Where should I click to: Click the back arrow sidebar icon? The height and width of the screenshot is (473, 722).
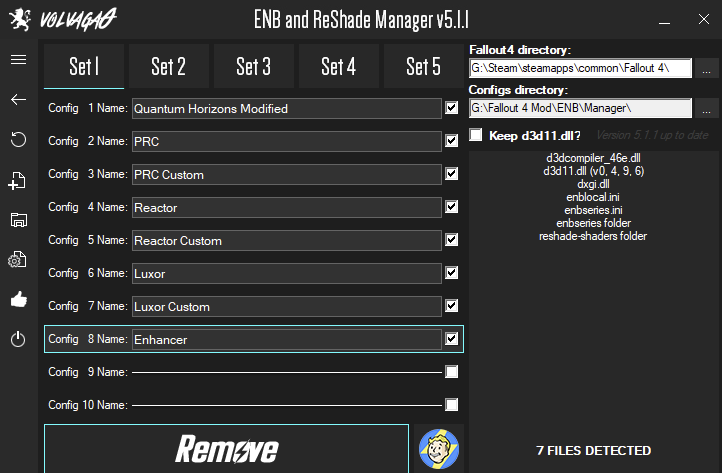pyautogui.click(x=18, y=99)
